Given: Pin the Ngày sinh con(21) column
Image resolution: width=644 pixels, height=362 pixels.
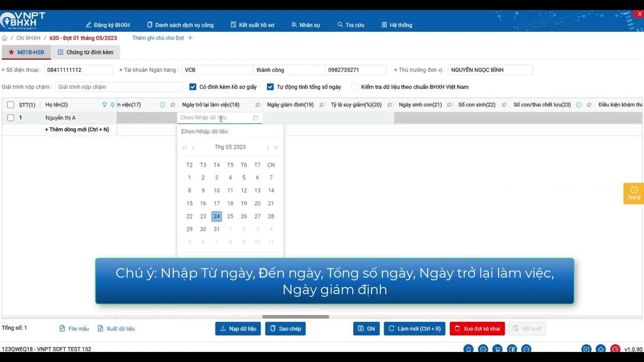Looking at the screenshot, I should point(449,105).
